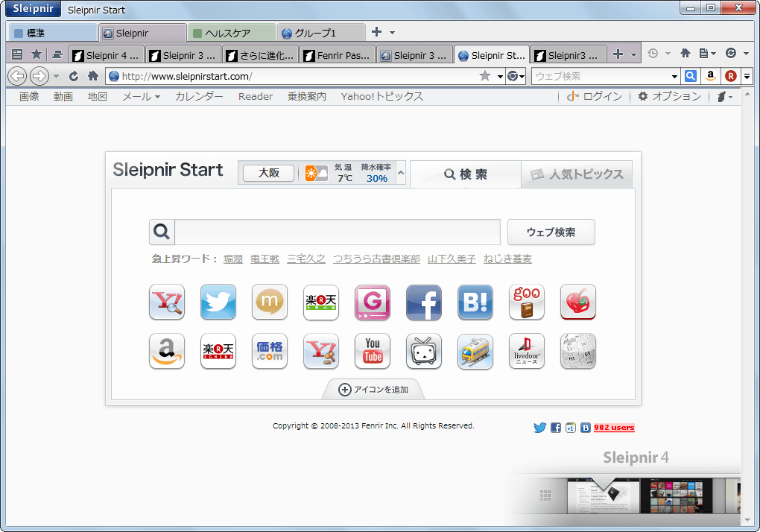Open the pink G (GyaO) icon
The height and width of the screenshot is (532, 760).
373,303
